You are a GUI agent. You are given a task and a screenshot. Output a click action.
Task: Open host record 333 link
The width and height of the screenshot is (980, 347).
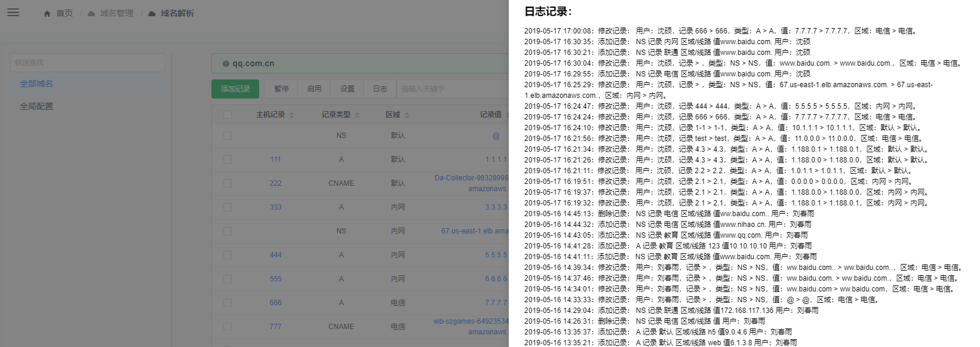tap(275, 207)
